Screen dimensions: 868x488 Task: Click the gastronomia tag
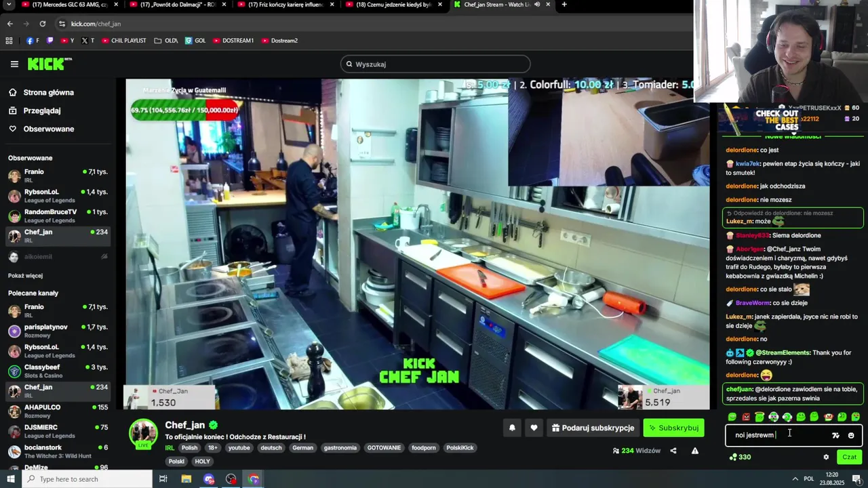(340, 448)
